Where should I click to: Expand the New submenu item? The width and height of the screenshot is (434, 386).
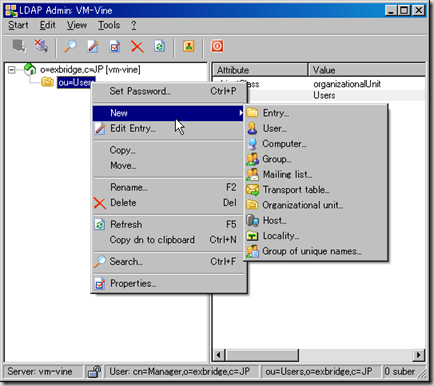click(169, 113)
